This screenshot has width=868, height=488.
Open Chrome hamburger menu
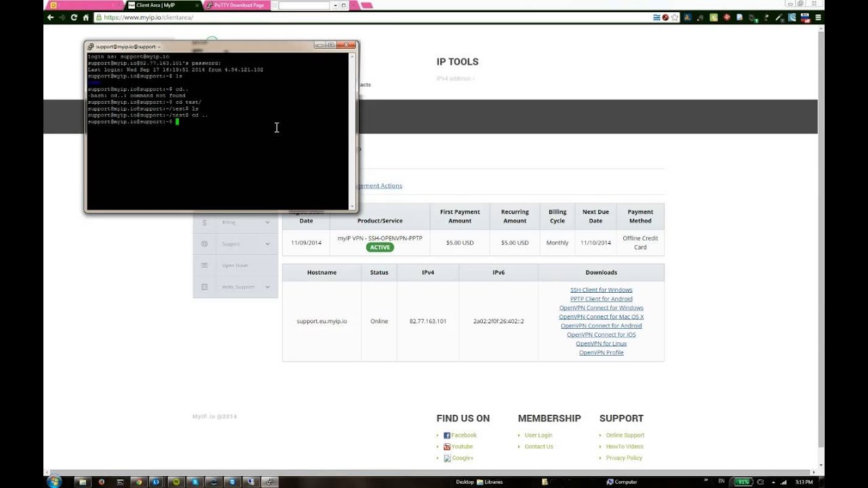818,17
